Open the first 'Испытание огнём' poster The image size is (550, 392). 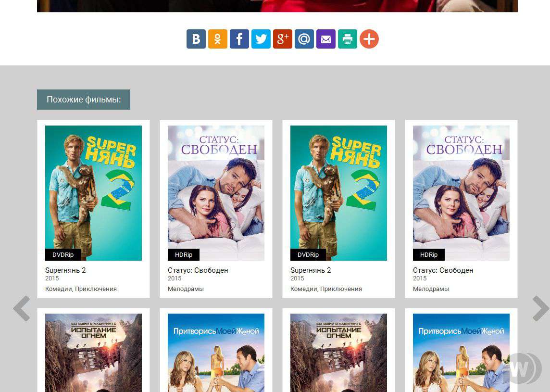(x=93, y=353)
